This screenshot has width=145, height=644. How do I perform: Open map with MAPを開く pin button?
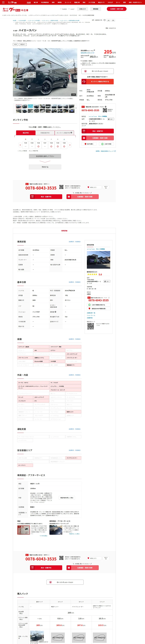89,144
